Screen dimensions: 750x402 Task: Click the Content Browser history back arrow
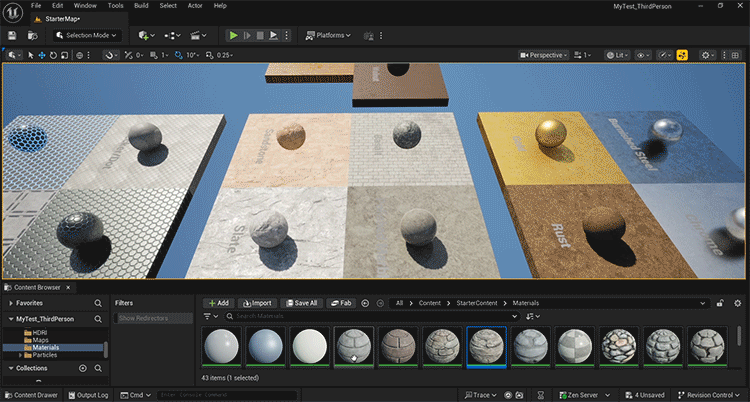point(365,303)
